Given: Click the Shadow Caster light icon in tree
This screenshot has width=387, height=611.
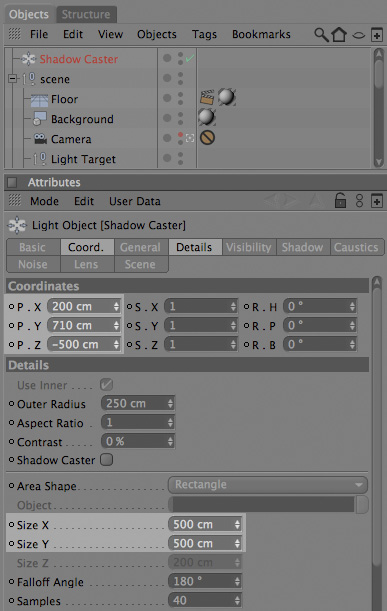Looking at the screenshot, I should pos(28,59).
